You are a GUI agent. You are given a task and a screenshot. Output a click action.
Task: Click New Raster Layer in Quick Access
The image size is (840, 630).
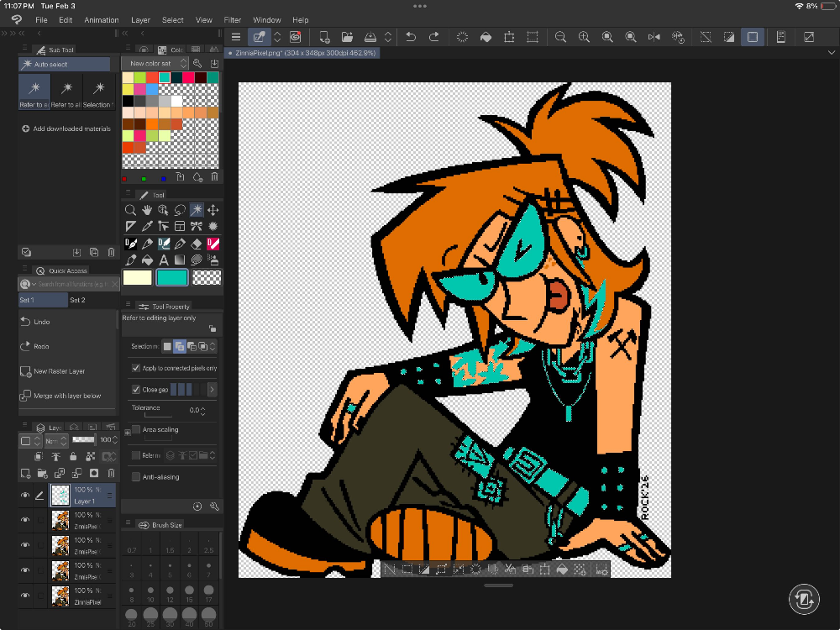point(59,370)
